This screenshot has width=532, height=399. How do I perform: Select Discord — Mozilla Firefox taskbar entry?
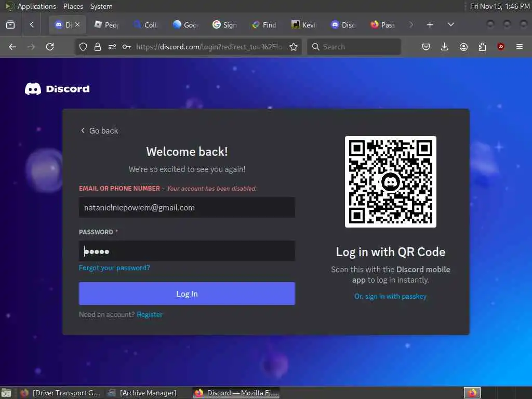236,393
